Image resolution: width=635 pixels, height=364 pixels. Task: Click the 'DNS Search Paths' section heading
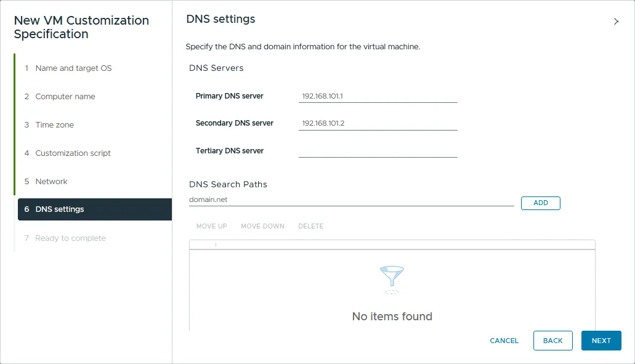pos(228,184)
